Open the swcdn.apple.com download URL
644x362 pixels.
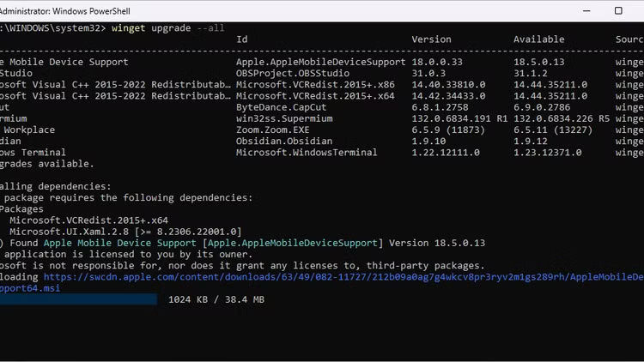point(343,277)
